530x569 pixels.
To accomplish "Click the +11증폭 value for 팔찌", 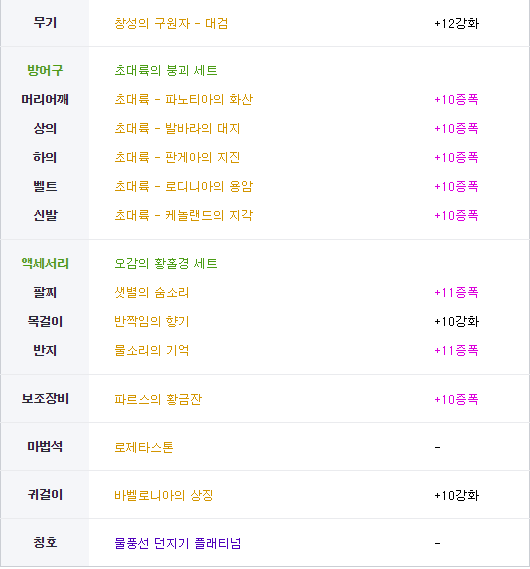I will click(456, 292).
